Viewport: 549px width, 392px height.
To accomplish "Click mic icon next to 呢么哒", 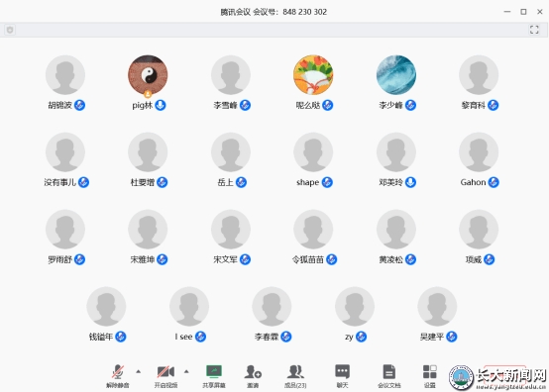I will tap(328, 105).
